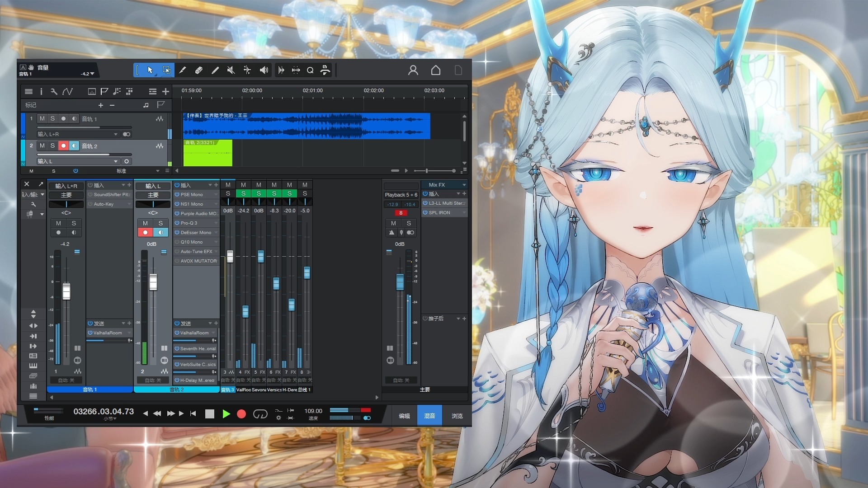The width and height of the screenshot is (868, 488).
Task: Click the red record button
Action: coord(241,414)
